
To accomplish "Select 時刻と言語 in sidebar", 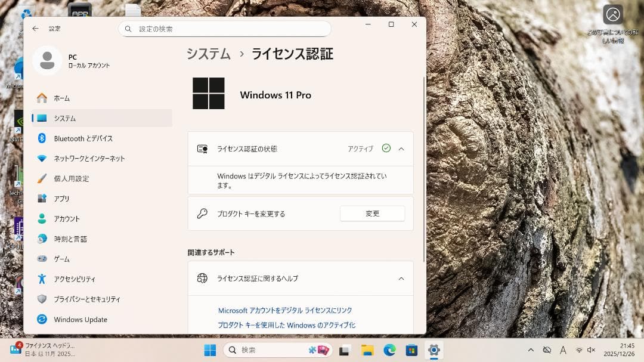I will click(x=70, y=239).
